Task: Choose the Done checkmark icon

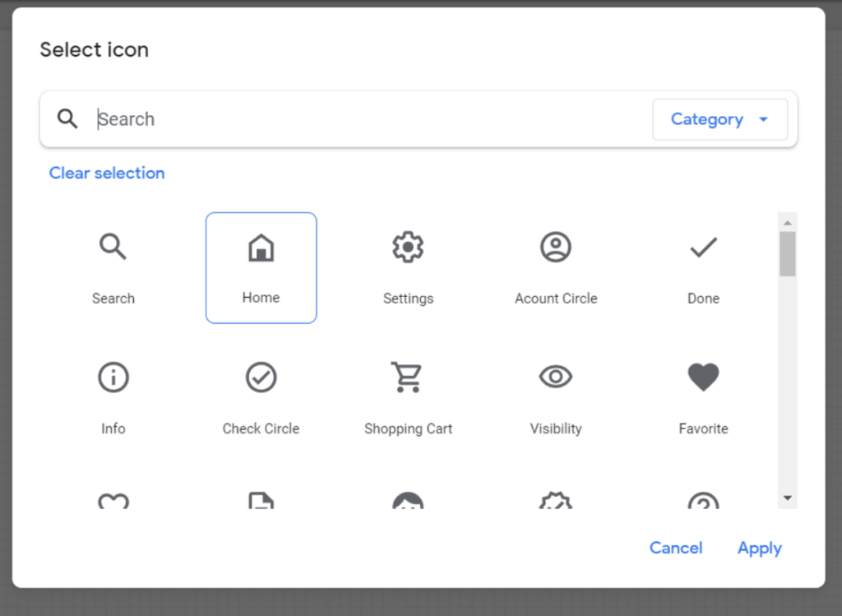Action: point(704,267)
